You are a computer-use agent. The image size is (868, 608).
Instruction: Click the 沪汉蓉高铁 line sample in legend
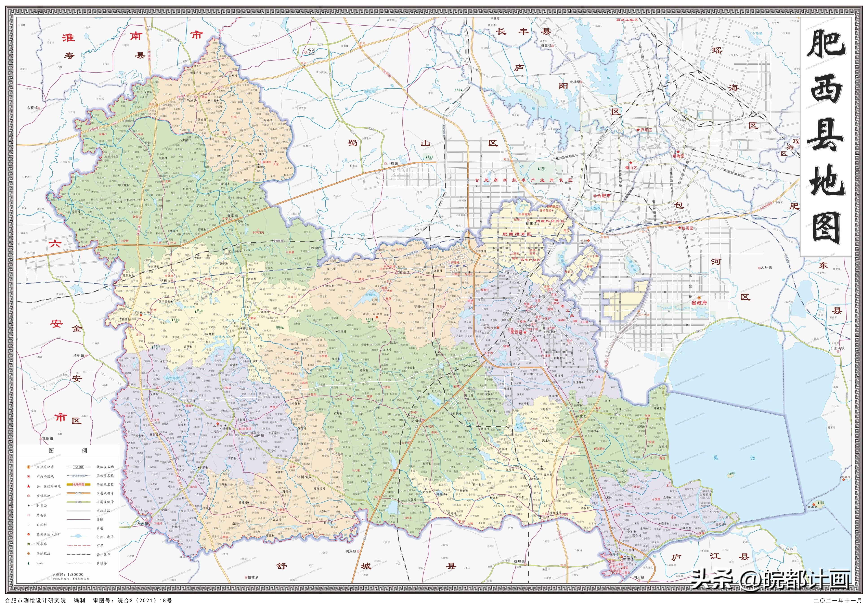tap(79, 476)
